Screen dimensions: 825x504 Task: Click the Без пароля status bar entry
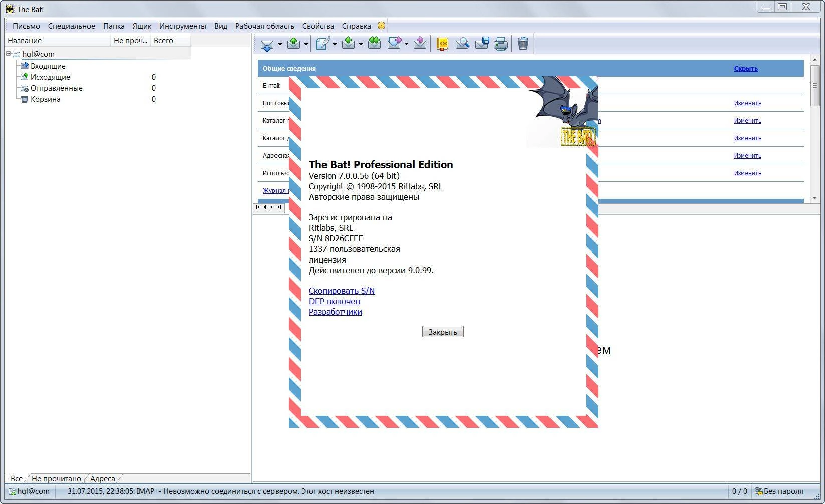tap(779, 491)
